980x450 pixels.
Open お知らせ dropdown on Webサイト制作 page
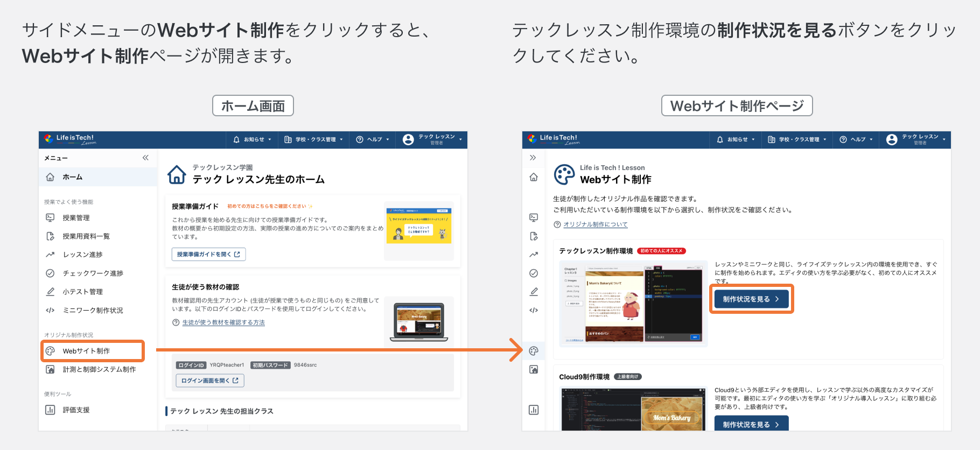736,139
